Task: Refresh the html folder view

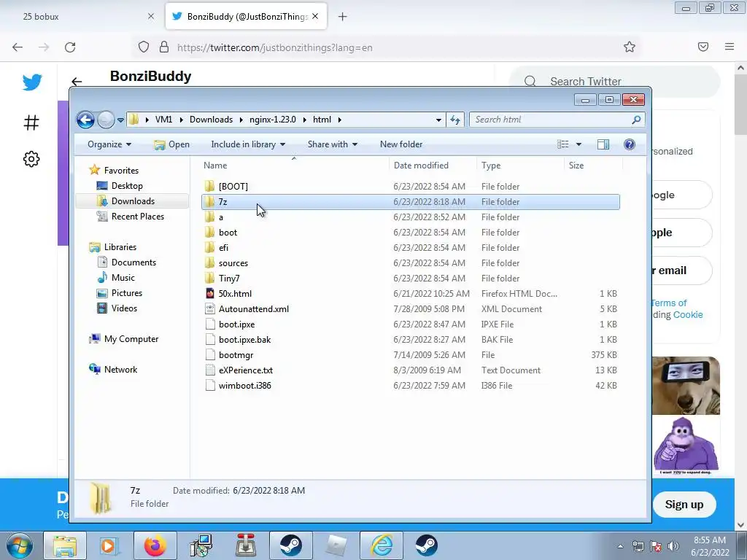Action: coord(455,120)
